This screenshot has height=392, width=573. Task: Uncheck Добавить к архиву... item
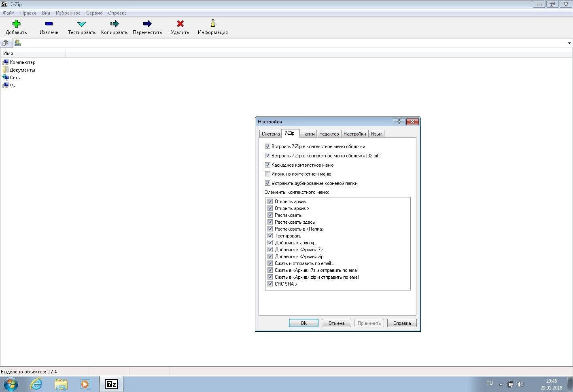pyautogui.click(x=270, y=243)
